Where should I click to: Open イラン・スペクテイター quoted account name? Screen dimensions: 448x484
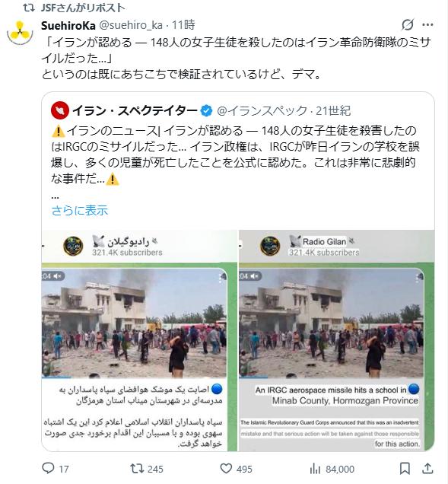pos(135,110)
